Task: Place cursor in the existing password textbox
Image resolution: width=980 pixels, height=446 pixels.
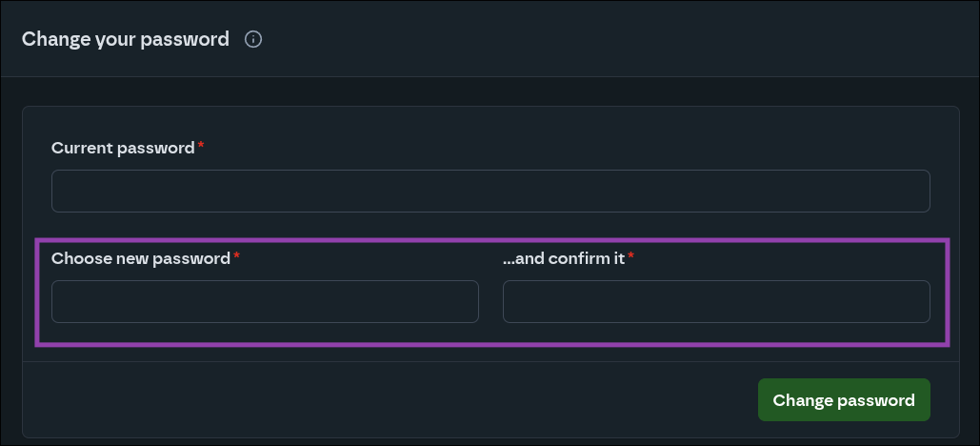Action: pos(490,191)
